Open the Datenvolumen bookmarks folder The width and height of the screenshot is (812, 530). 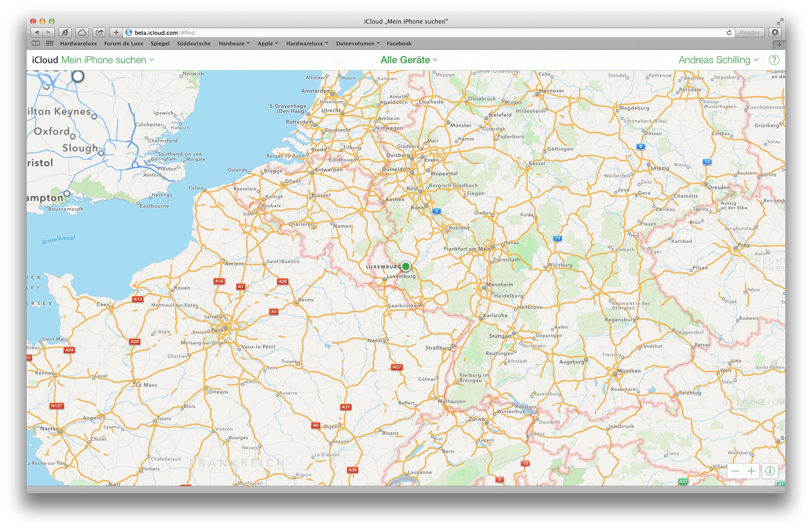(358, 43)
